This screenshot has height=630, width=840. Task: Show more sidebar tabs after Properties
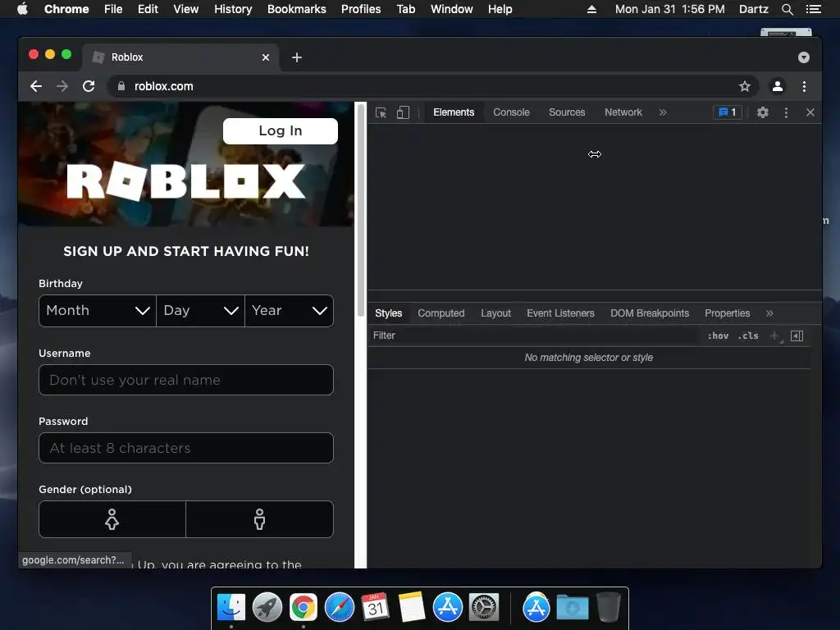[769, 313]
